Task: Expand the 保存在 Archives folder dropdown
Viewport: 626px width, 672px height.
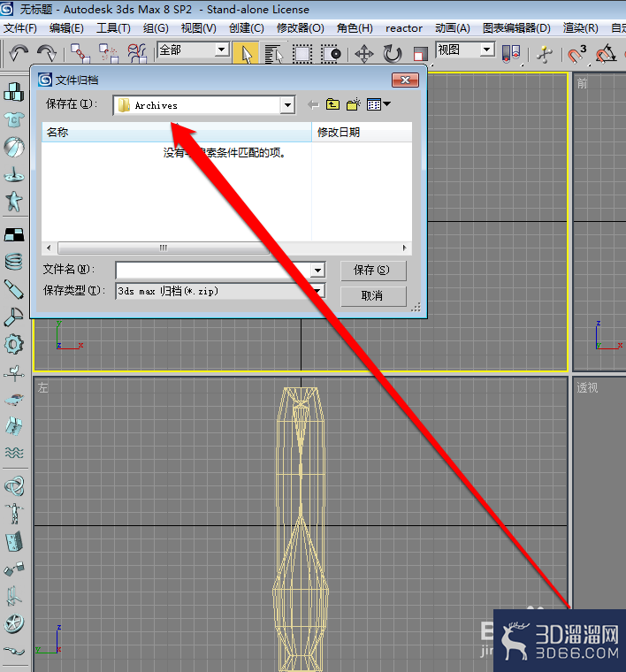Action: (x=287, y=105)
